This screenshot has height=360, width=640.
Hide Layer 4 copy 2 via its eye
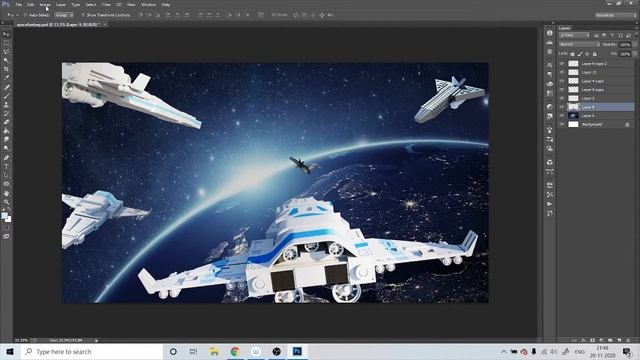(562, 64)
